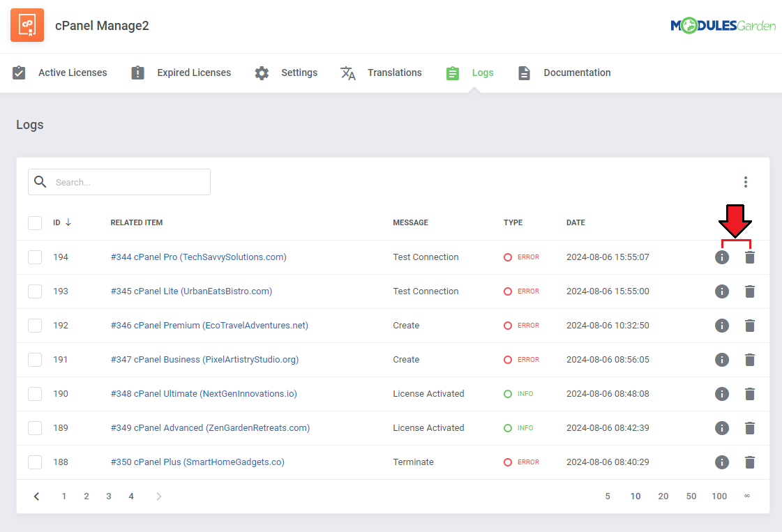
Task: Check the box for log 194
Action: (35, 257)
